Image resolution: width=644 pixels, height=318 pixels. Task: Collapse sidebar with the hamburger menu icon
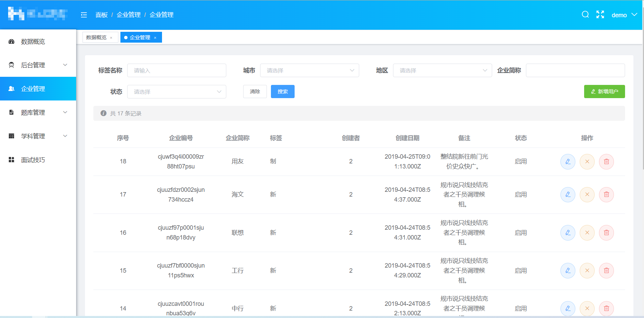84,15
